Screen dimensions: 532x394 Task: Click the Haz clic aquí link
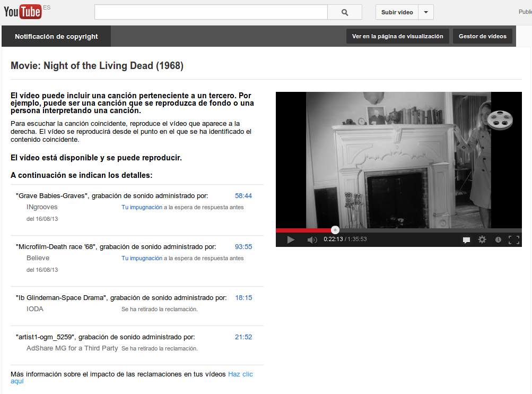(240, 374)
